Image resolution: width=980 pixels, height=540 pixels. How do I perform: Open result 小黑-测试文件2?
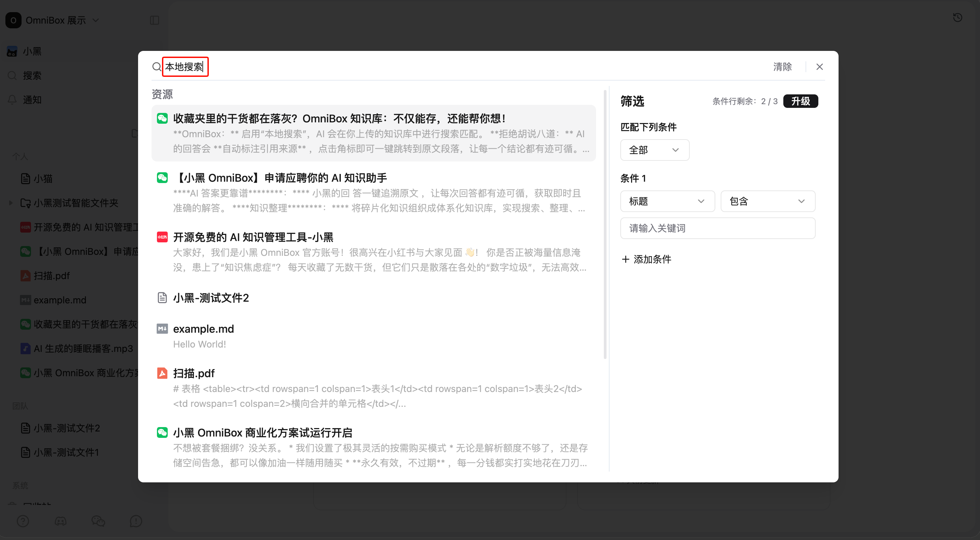point(373,298)
